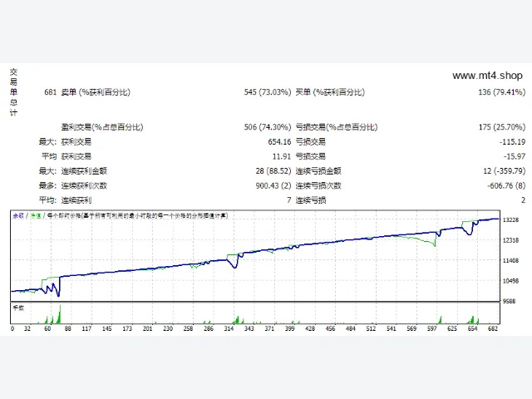
Task: Select the largest profit value 654.16
Action: click(x=279, y=142)
